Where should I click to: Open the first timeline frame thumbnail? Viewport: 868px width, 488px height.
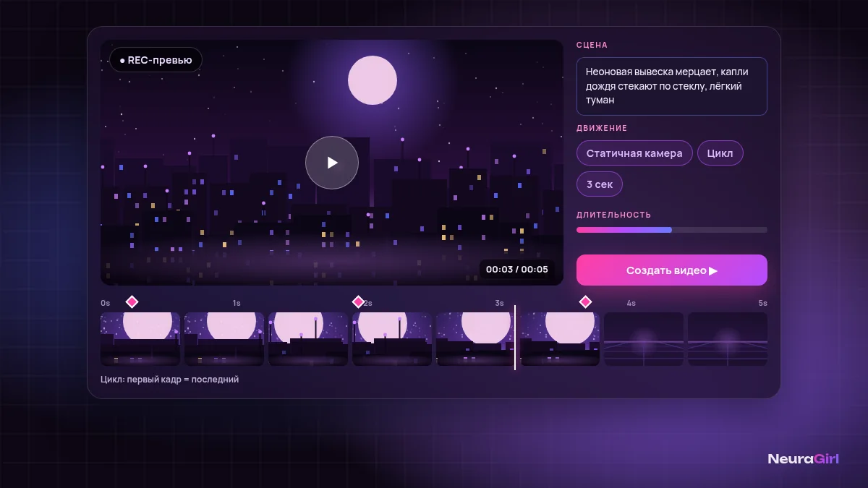coord(140,339)
